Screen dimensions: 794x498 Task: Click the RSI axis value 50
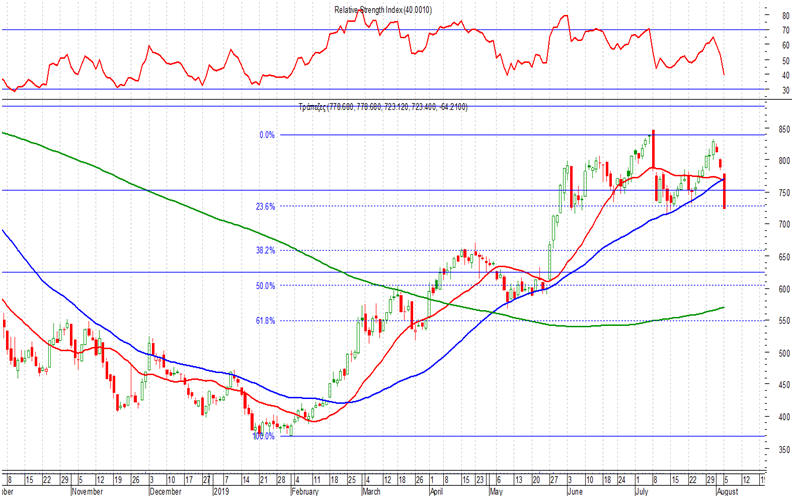coord(785,60)
